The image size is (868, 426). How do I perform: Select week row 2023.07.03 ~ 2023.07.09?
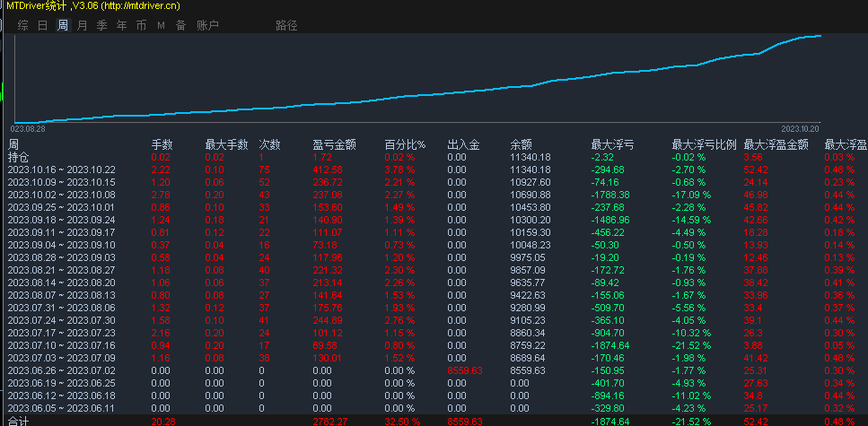coord(61,358)
